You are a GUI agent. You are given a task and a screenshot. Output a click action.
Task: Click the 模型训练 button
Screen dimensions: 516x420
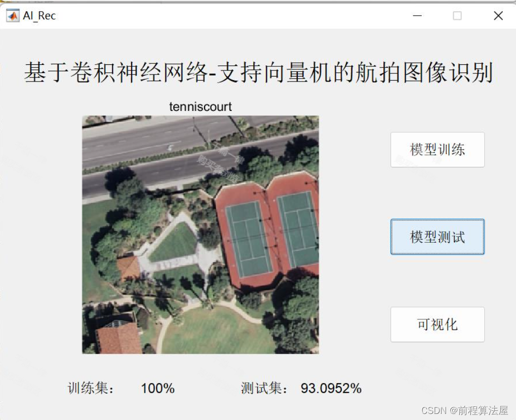438,150
